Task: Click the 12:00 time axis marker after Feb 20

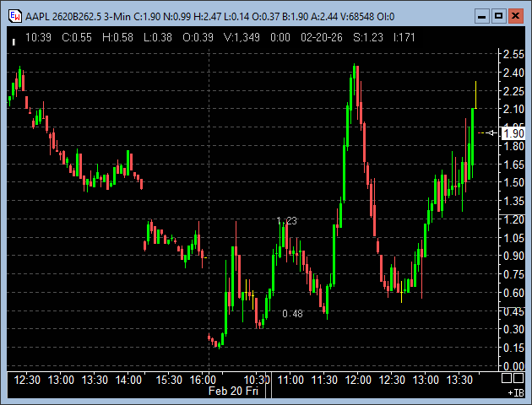Action: tap(358, 381)
